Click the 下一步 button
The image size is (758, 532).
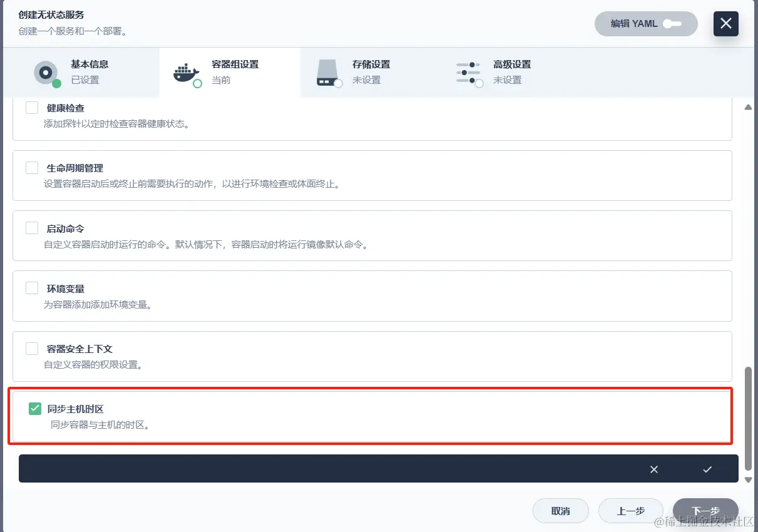pyautogui.click(x=705, y=511)
